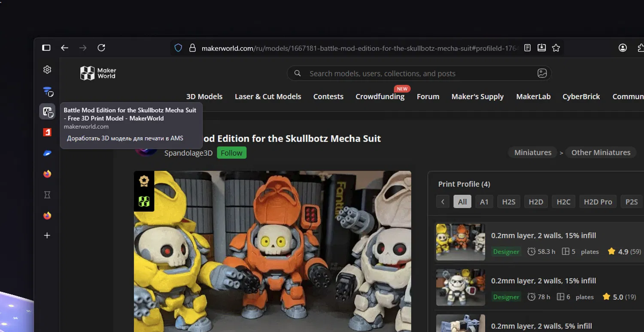
Task: Select the 78 h print profile thumbnail
Action: point(461,287)
